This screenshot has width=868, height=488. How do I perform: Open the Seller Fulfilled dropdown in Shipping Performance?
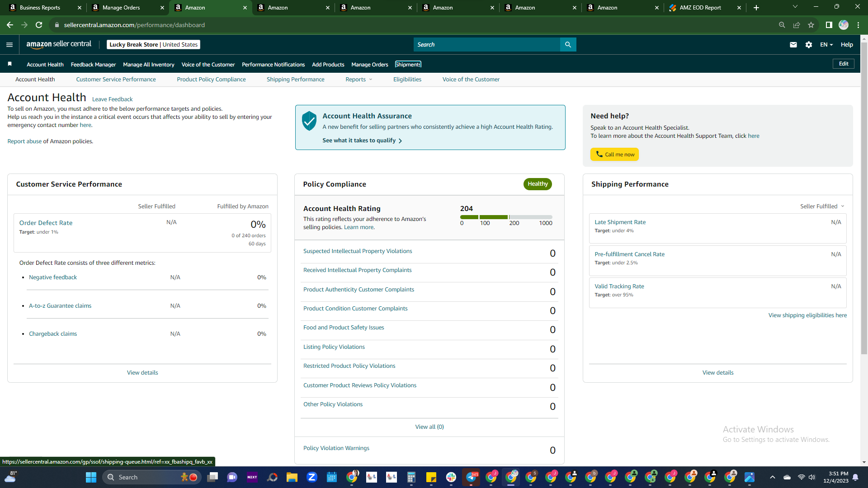tap(822, 206)
